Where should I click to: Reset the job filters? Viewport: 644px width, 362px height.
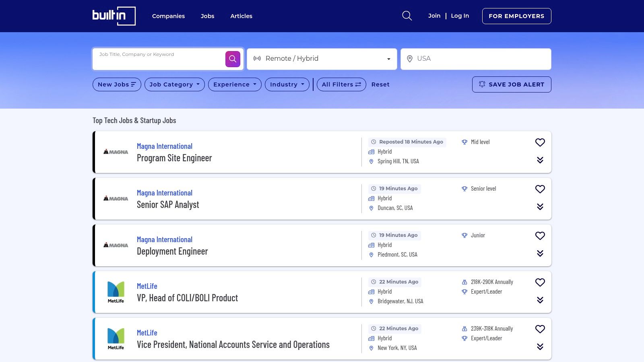(380, 84)
